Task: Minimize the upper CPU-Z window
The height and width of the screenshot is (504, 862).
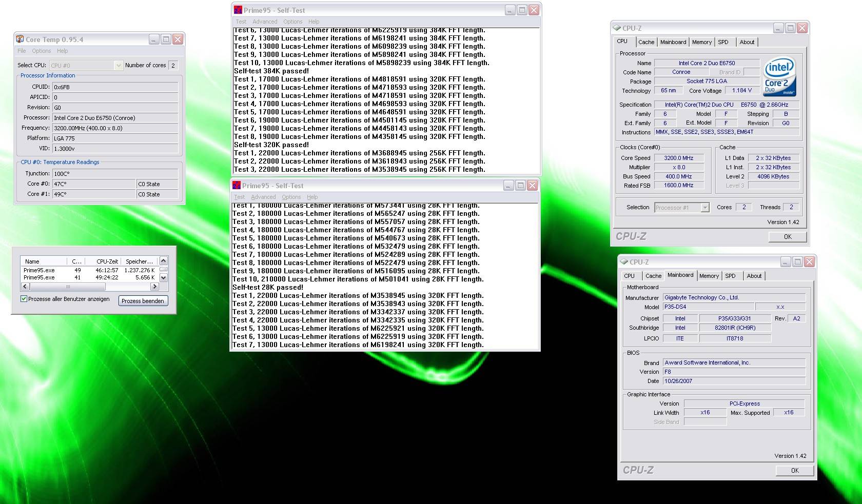Action: click(x=778, y=28)
